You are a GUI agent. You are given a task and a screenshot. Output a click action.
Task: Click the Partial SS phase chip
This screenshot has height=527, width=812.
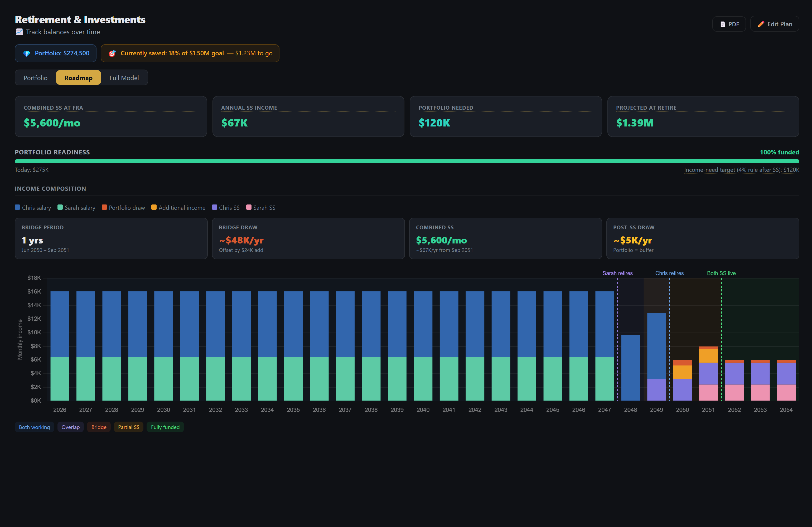click(x=129, y=427)
